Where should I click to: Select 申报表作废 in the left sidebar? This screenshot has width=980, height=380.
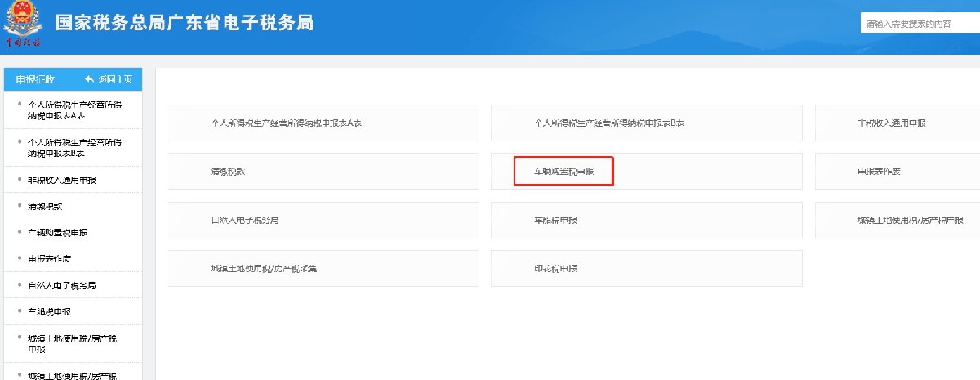(49, 259)
